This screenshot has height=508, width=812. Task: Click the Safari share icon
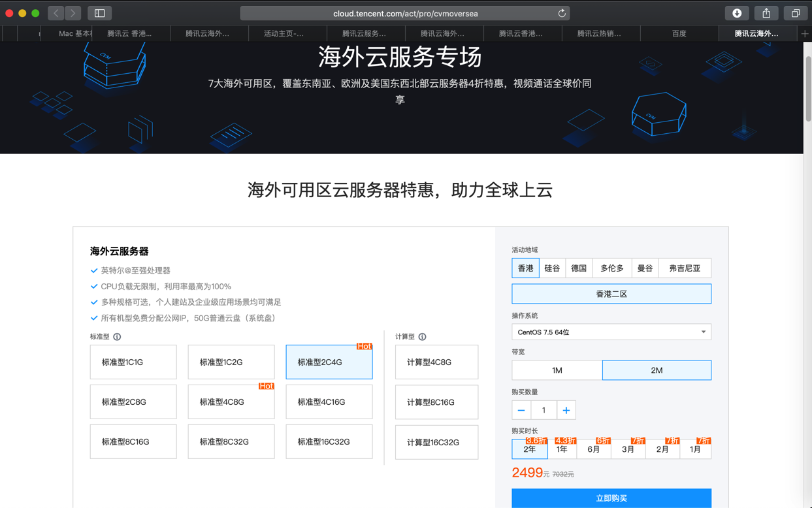point(766,13)
